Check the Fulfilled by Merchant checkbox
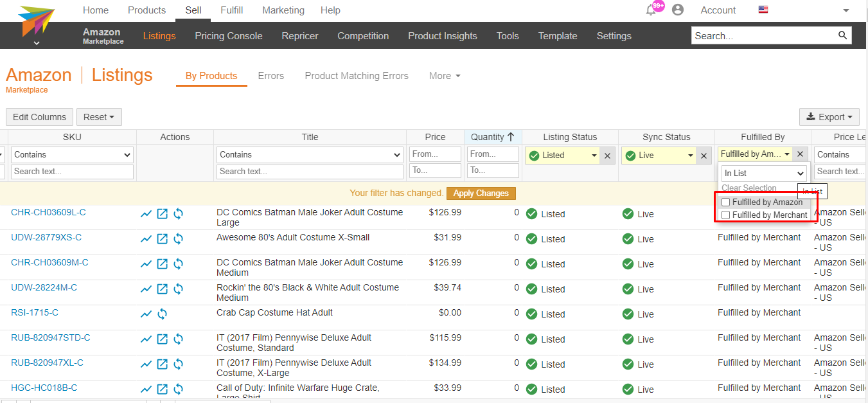 click(726, 215)
